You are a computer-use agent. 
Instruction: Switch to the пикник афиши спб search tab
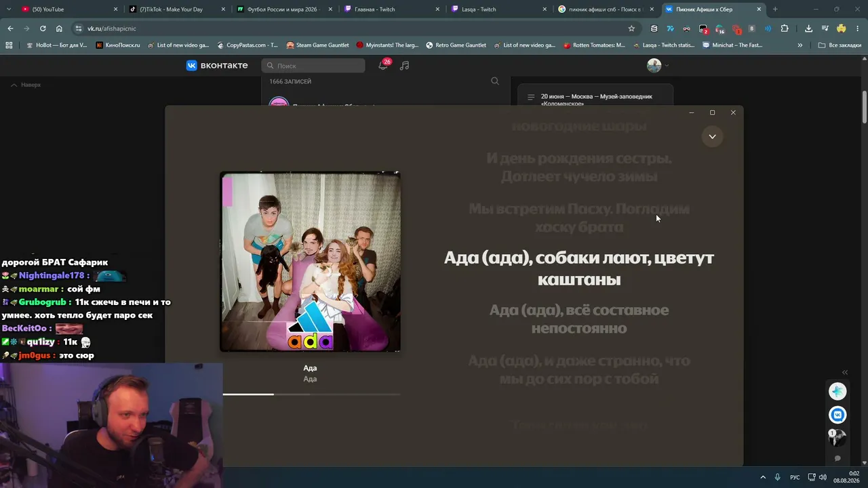(605, 9)
